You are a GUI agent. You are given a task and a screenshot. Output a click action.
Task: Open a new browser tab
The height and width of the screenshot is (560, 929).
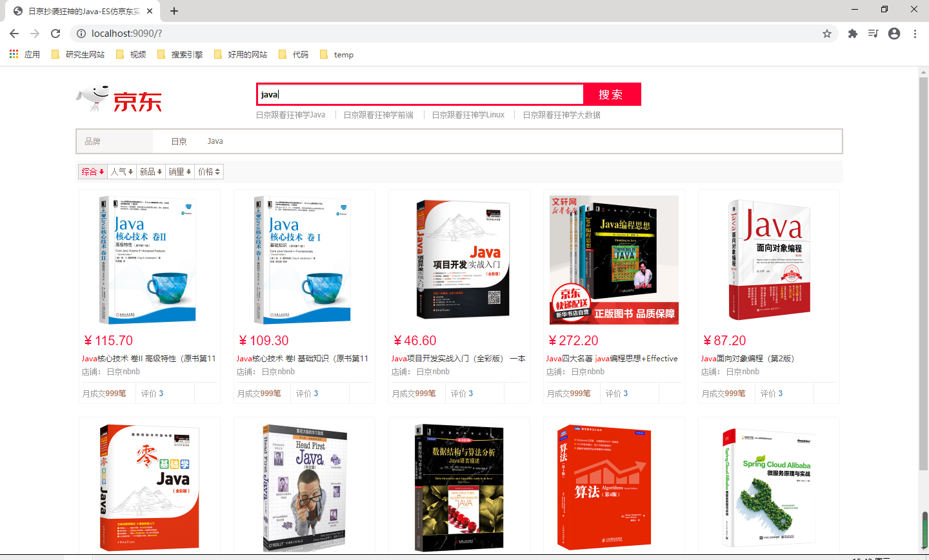(174, 11)
